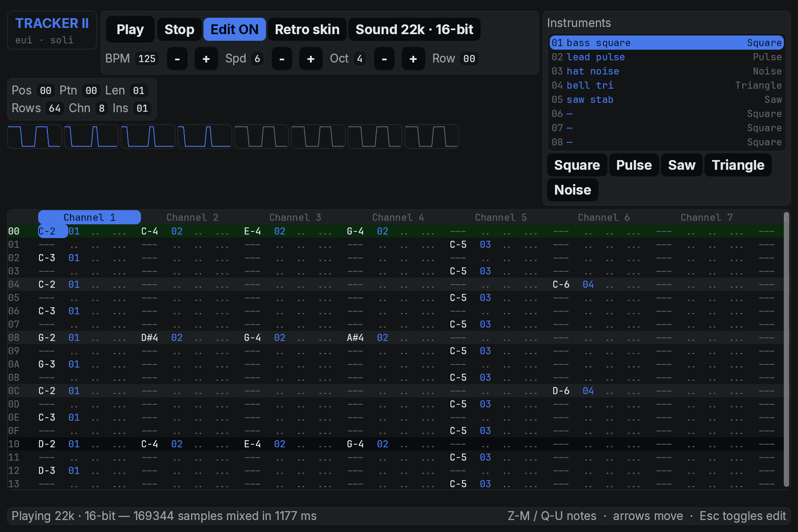The image size is (798, 532).
Task: Select instrument 05 saw stab
Action: point(666,99)
